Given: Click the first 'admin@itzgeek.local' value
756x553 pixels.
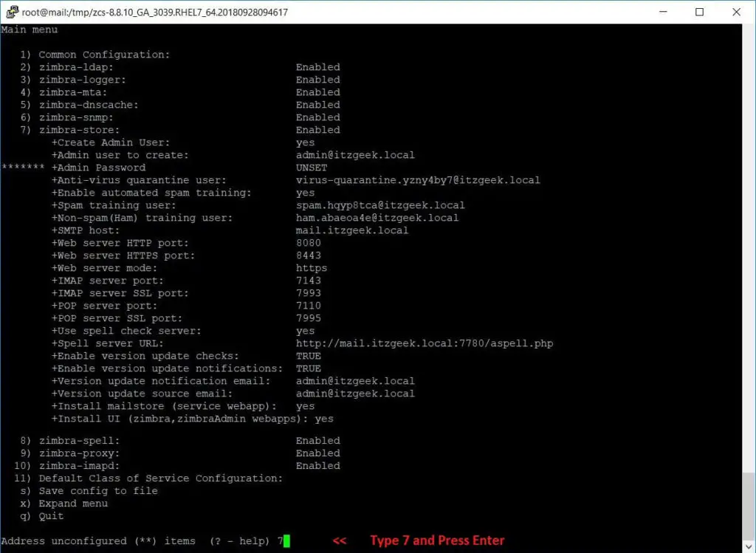Looking at the screenshot, I should [x=355, y=155].
